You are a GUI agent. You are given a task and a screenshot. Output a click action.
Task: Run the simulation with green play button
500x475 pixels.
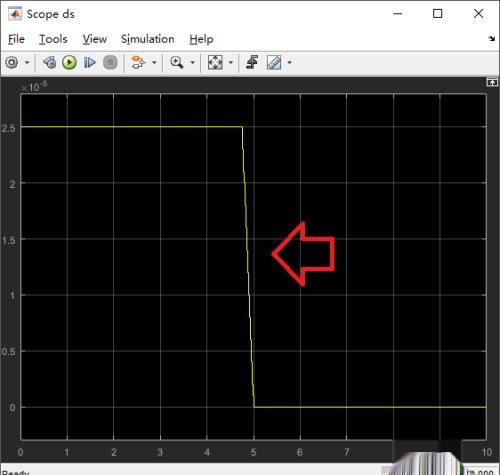click(69, 62)
